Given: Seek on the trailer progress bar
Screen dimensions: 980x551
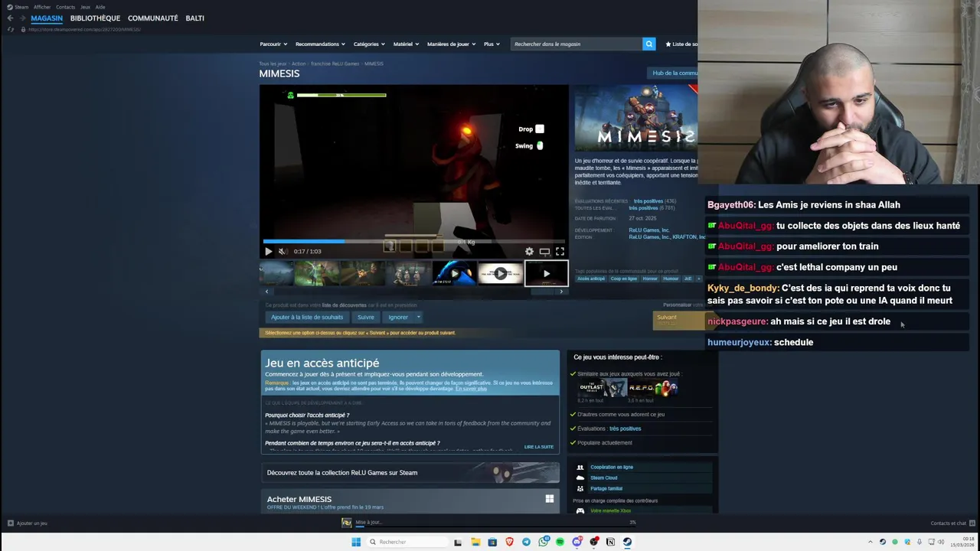Looking at the screenshot, I should [x=413, y=241].
